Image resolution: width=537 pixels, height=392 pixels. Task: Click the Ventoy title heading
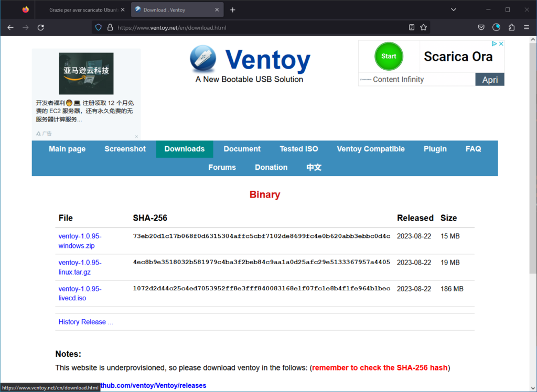pos(268,60)
